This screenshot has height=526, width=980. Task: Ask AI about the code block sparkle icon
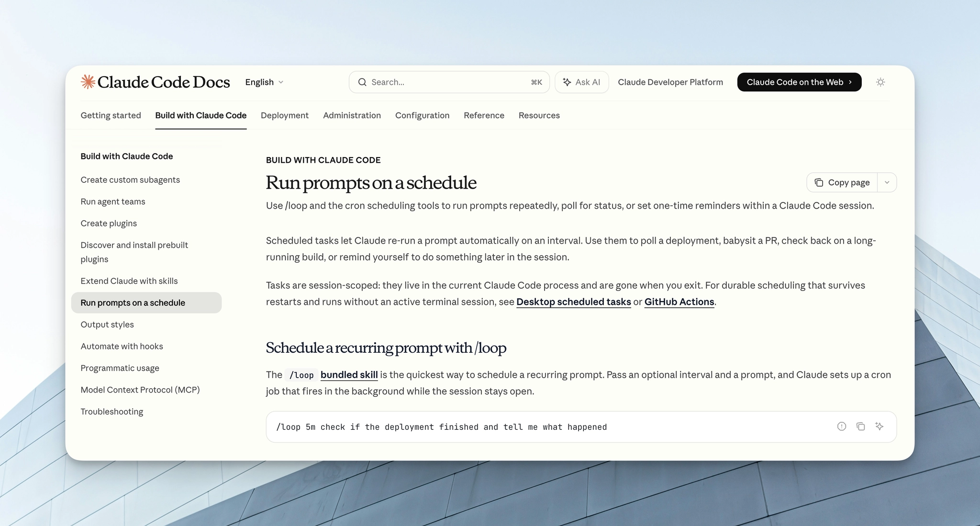pyautogui.click(x=880, y=426)
